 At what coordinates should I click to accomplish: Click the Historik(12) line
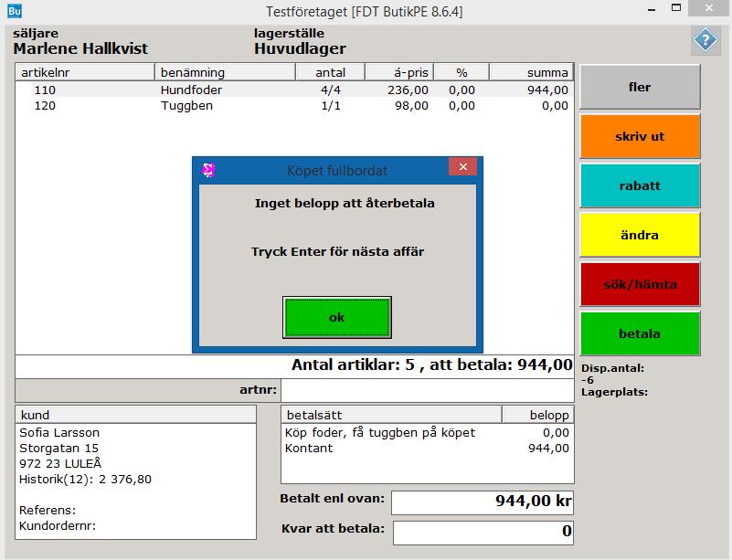coord(85,480)
